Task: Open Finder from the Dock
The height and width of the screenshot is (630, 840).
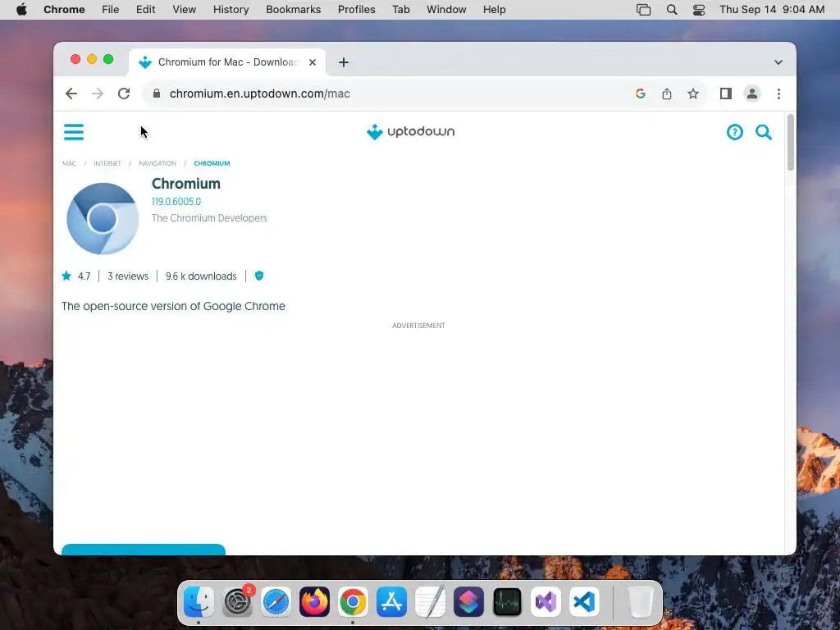Action: click(199, 601)
